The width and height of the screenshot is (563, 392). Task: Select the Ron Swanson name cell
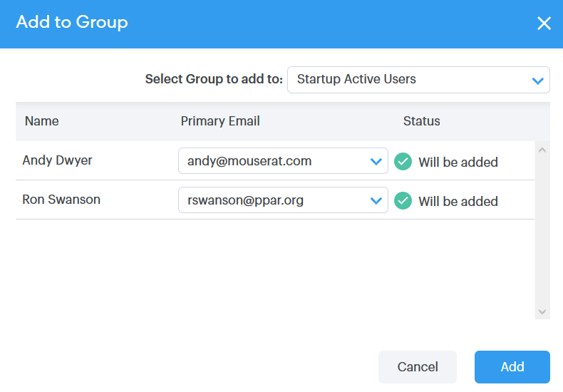click(61, 200)
